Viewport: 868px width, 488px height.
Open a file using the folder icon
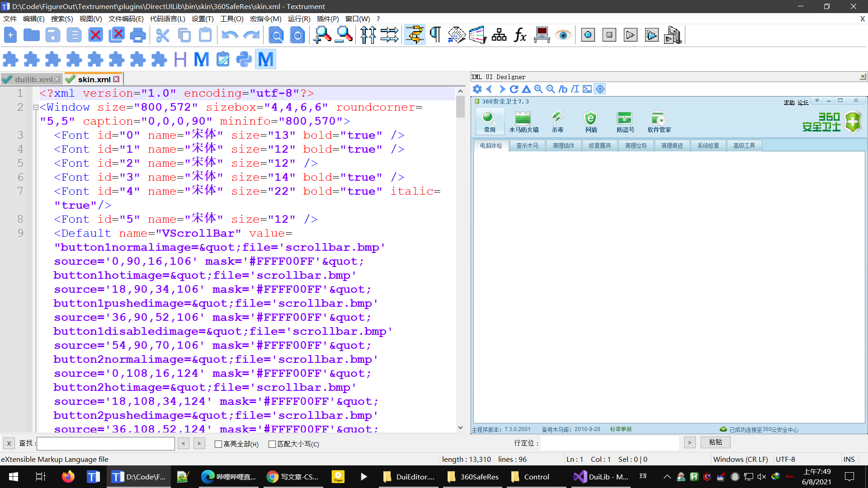(x=32, y=35)
